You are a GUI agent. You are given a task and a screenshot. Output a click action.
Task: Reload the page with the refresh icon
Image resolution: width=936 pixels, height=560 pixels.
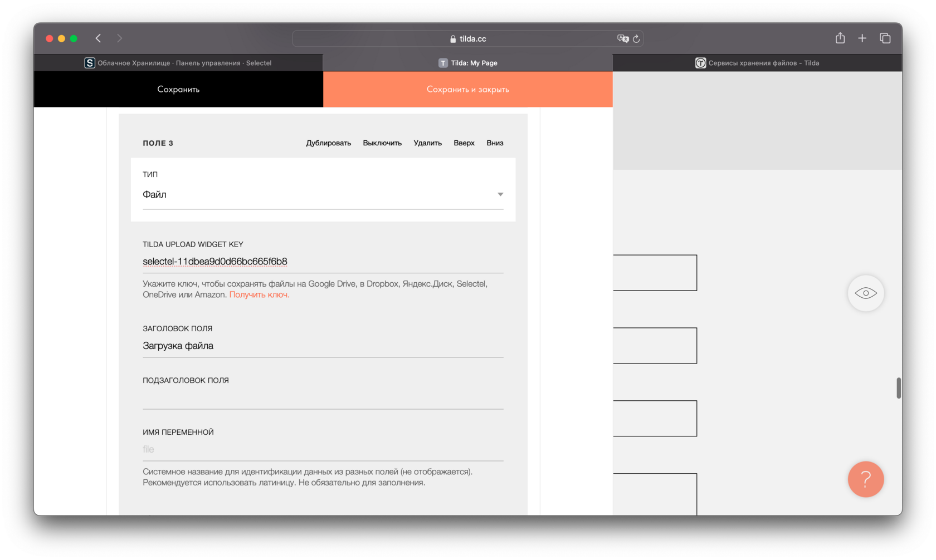tap(636, 38)
